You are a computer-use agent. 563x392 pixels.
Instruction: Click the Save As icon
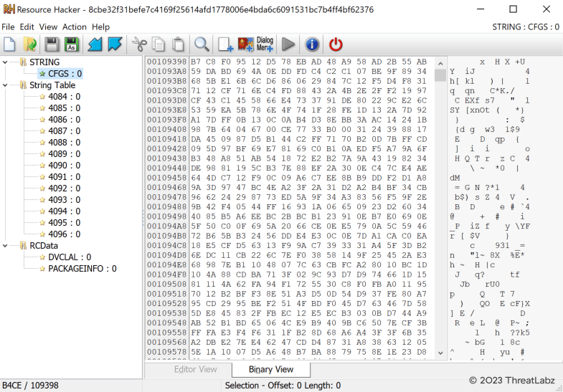click(72, 44)
